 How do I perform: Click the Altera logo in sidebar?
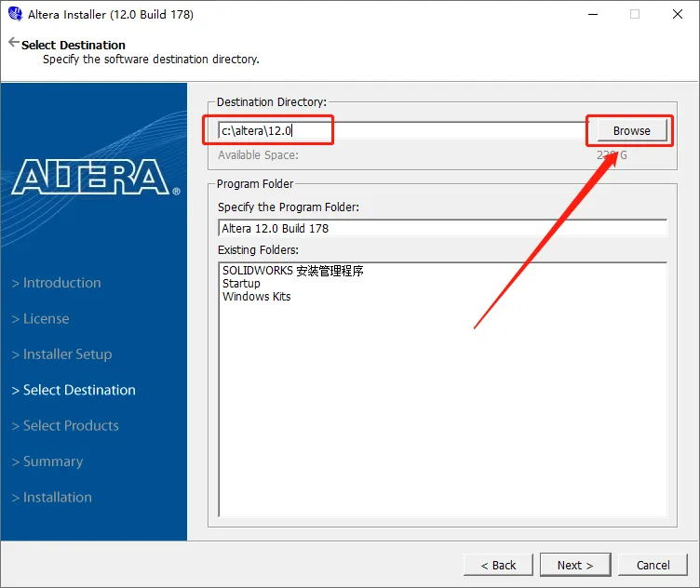coord(96,177)
